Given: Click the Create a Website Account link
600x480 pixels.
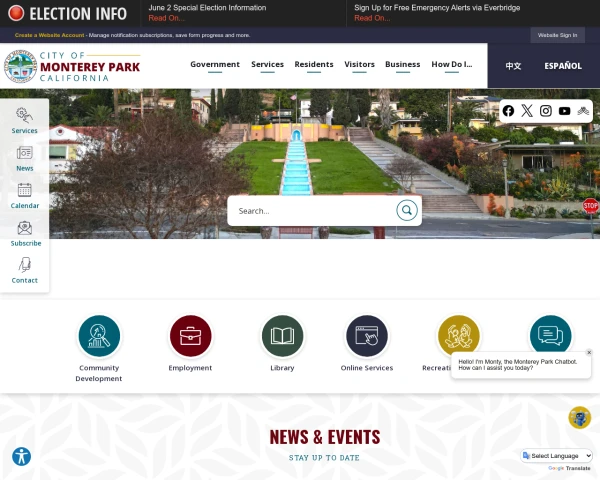Looking at the screenshot, I should 49,35.
